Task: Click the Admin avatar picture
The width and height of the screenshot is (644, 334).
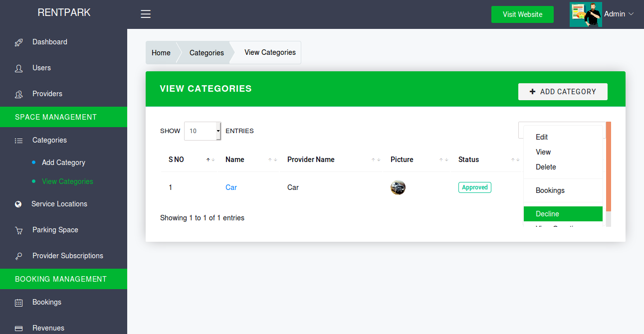Action: pos(586,14)
